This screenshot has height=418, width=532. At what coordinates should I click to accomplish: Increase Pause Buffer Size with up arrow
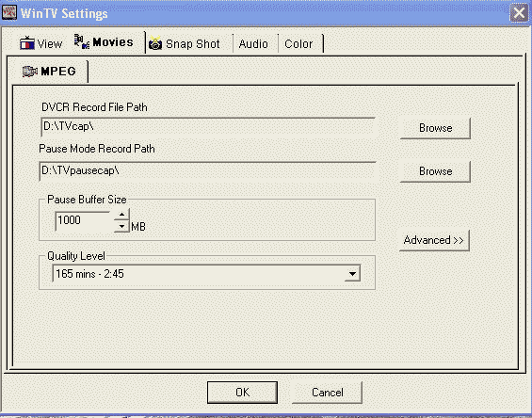point(121,215)
